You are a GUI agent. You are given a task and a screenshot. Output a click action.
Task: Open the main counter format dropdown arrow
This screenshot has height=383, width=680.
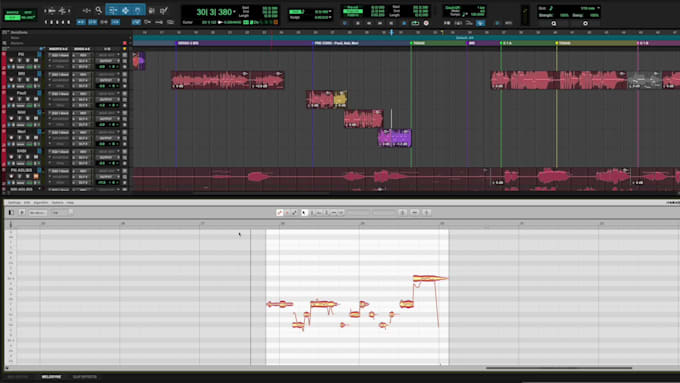[x=235, y=12]
